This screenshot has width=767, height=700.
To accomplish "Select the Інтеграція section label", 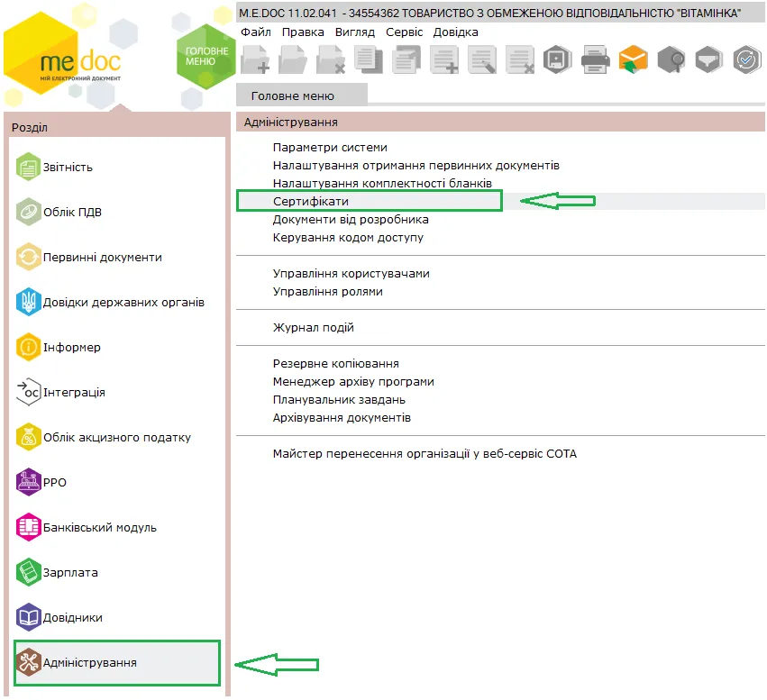I will pos(74,392).
